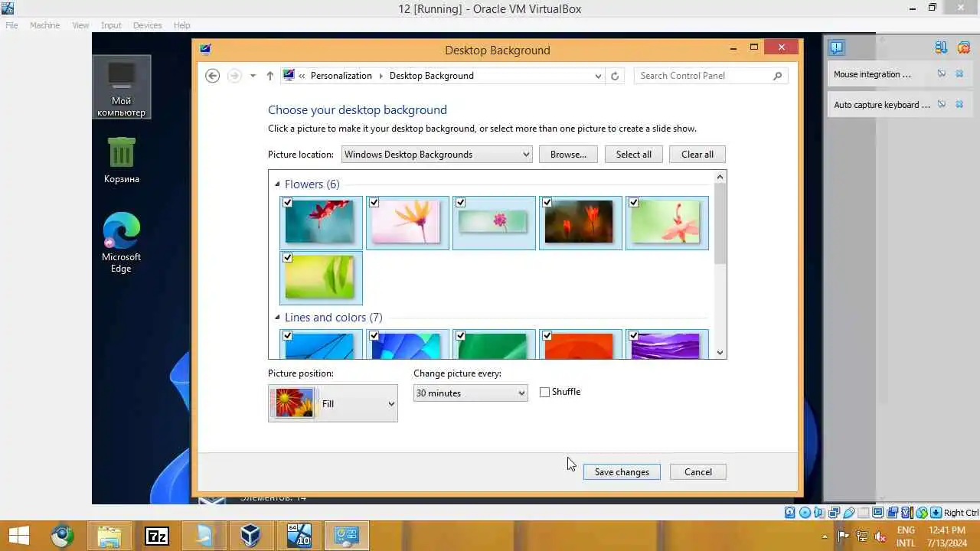This screenshot has height=551, width=980.
Task: Open the Machine menu
Action: point(44,25)
